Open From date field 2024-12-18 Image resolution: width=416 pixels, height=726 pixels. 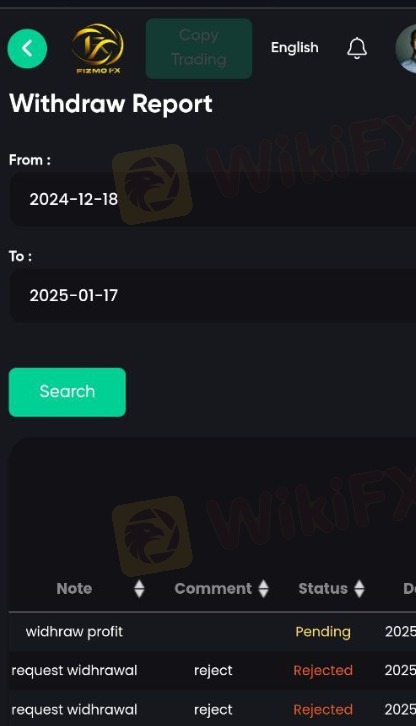213,200
